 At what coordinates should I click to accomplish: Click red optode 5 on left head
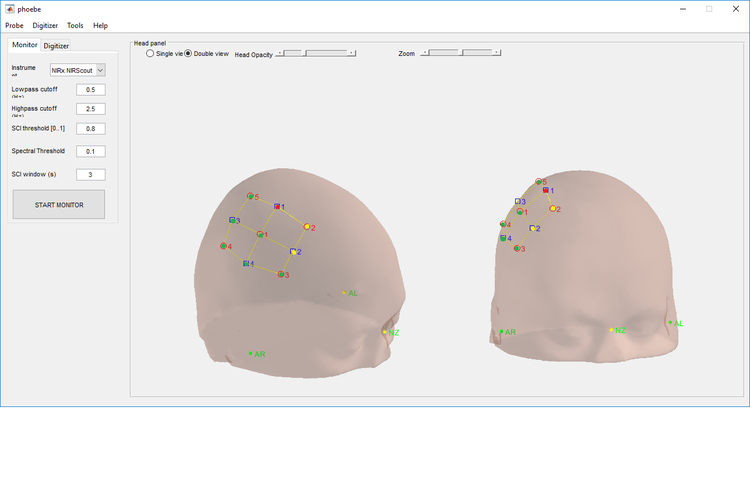(250, 196)
